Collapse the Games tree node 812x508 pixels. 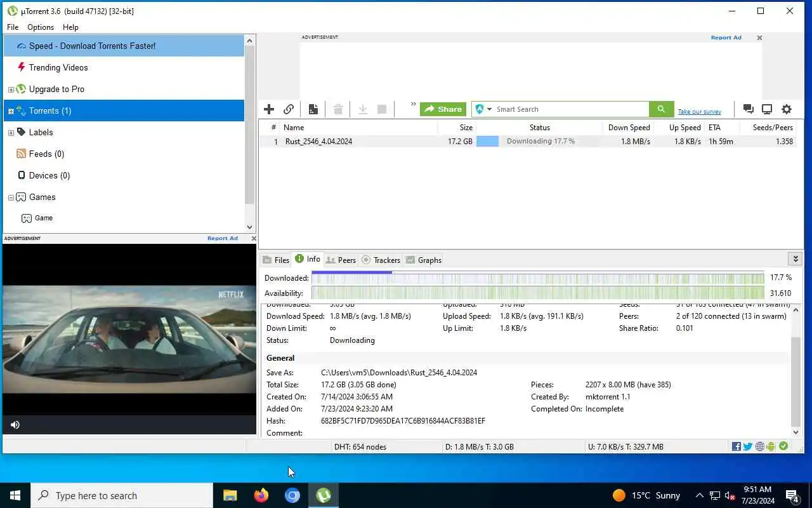[11, 197]
